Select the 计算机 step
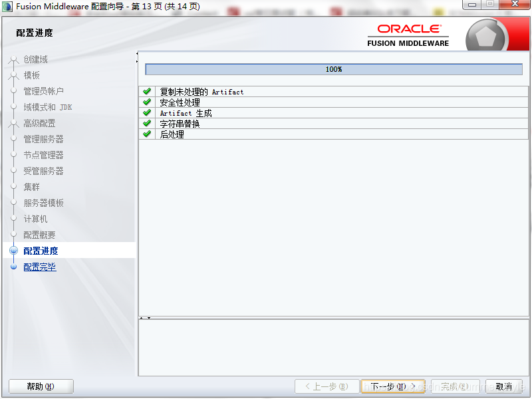 point(35,219)
